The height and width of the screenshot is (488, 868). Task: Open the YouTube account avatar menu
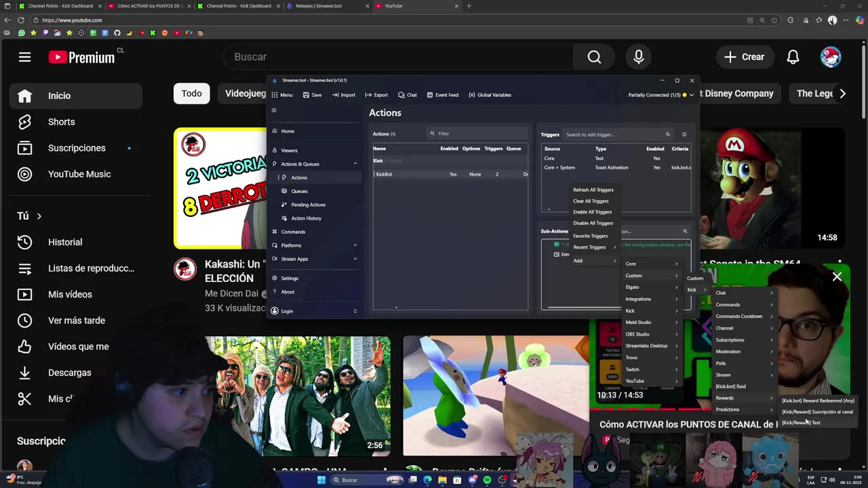click(830, 57)
